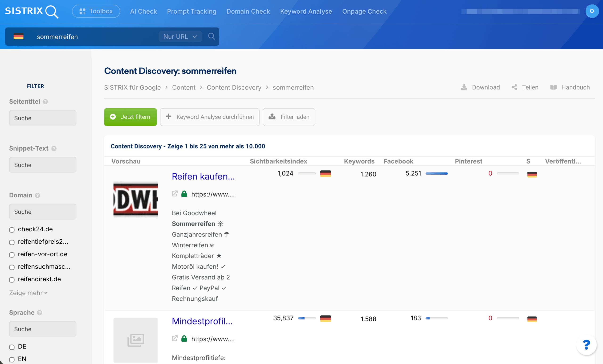Click green lock icon of Mindestprofil

pos(184,339)
